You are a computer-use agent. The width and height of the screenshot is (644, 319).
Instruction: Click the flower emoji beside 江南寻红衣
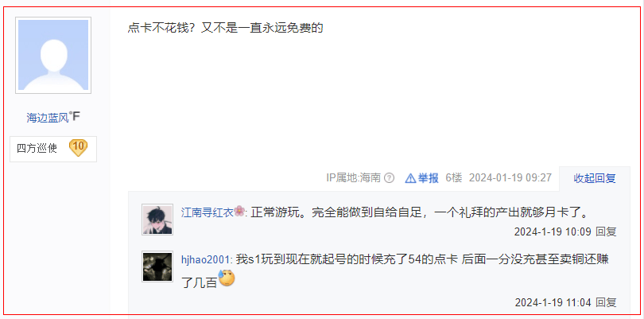[x=239, y=212]
